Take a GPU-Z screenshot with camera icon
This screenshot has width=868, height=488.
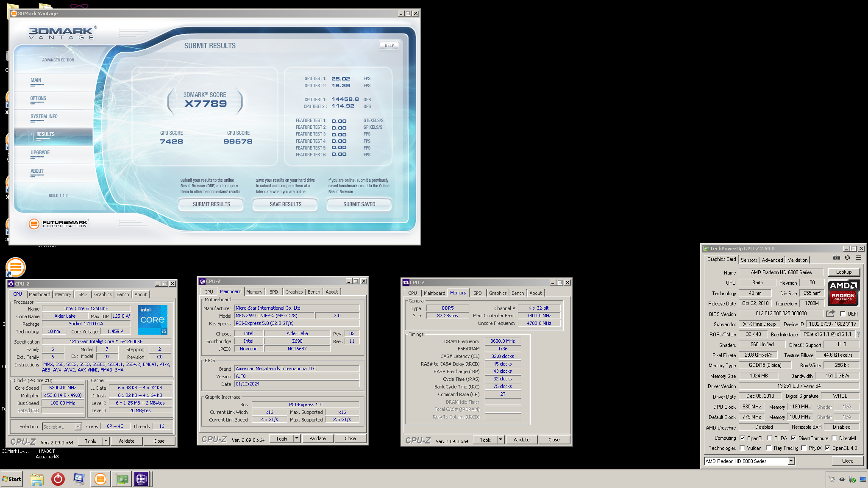pyautogui.click(x=836, y=258)
